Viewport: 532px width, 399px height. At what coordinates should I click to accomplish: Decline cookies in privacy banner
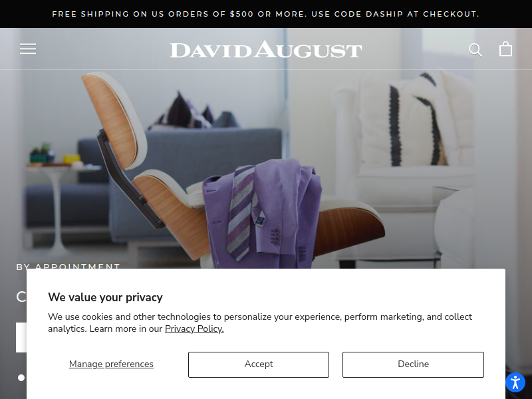pyautogui.click(x=413, y=364)
